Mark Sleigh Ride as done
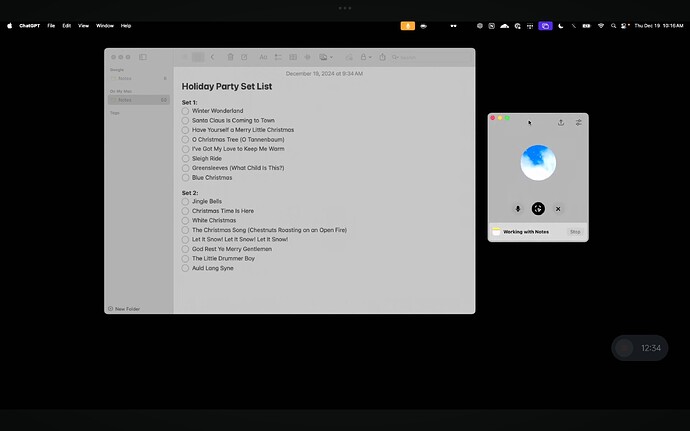The width and height of the screenshot is (690, 431). [185, 158]
